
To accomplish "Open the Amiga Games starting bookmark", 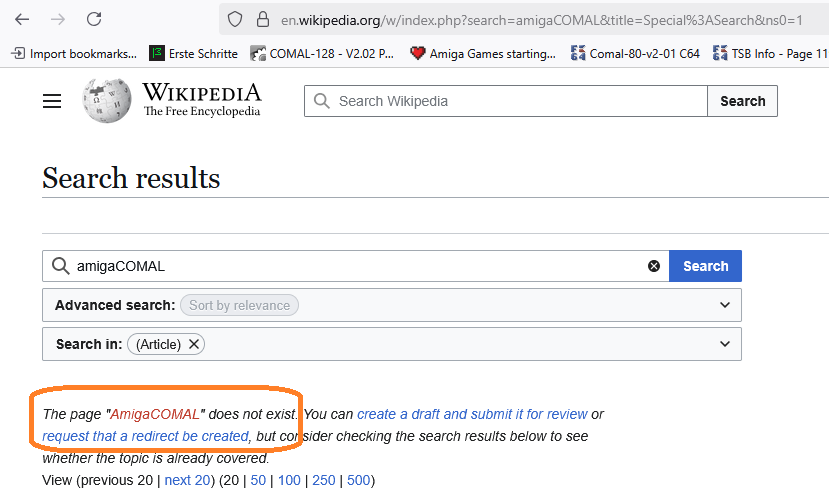I will [x=483, y=53].
